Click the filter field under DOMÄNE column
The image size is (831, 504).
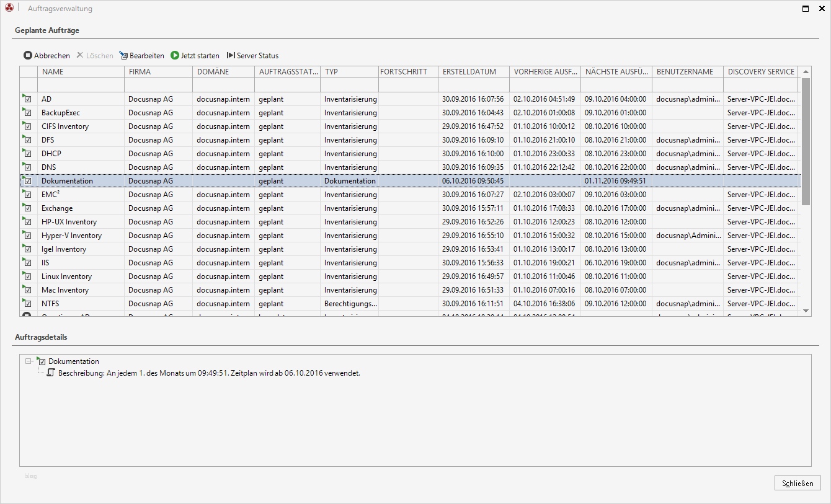[224, 85]
